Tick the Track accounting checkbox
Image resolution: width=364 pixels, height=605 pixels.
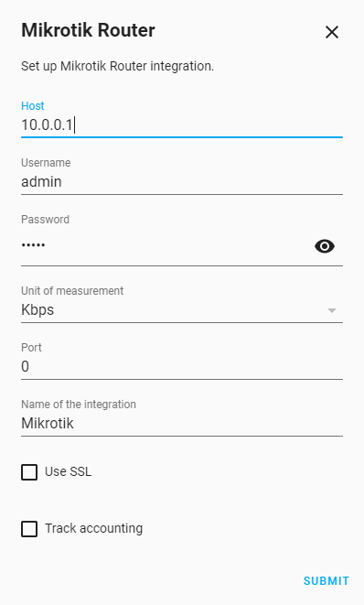pos(29,529)
